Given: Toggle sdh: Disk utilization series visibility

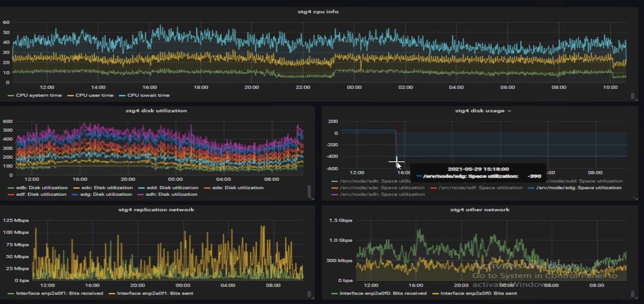Looking at the screenshot, I should pos(172,195).
